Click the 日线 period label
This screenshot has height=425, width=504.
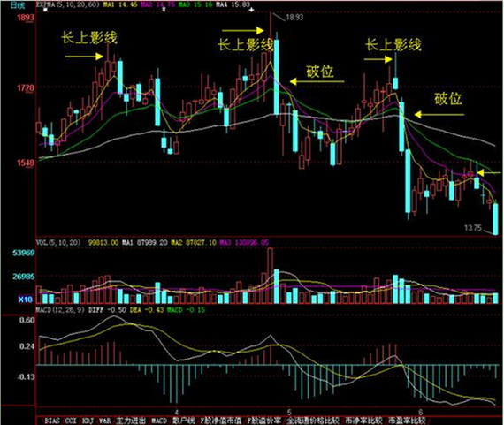(x=18, y=5)
